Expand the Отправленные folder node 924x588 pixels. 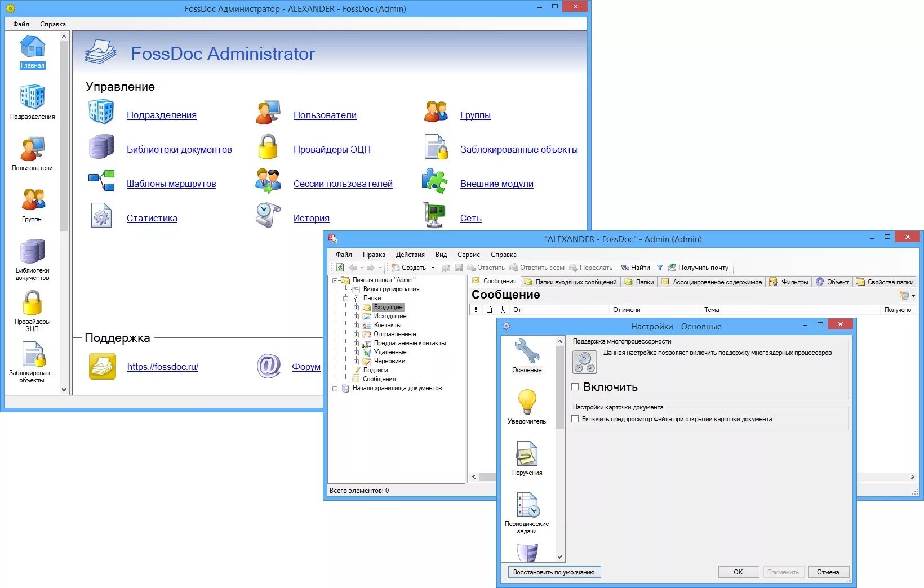[x=356, y=335]
